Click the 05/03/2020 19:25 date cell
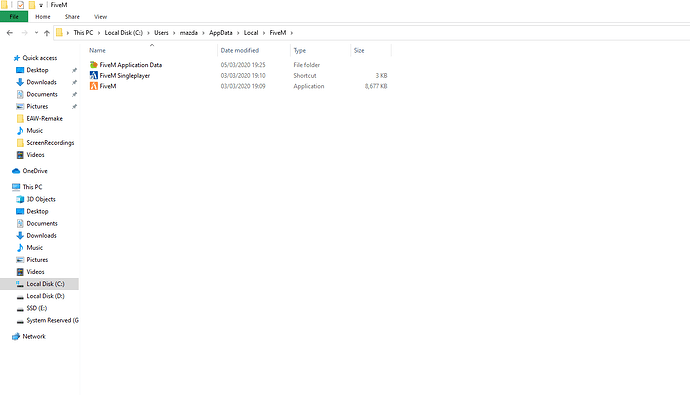 (243, 65)
